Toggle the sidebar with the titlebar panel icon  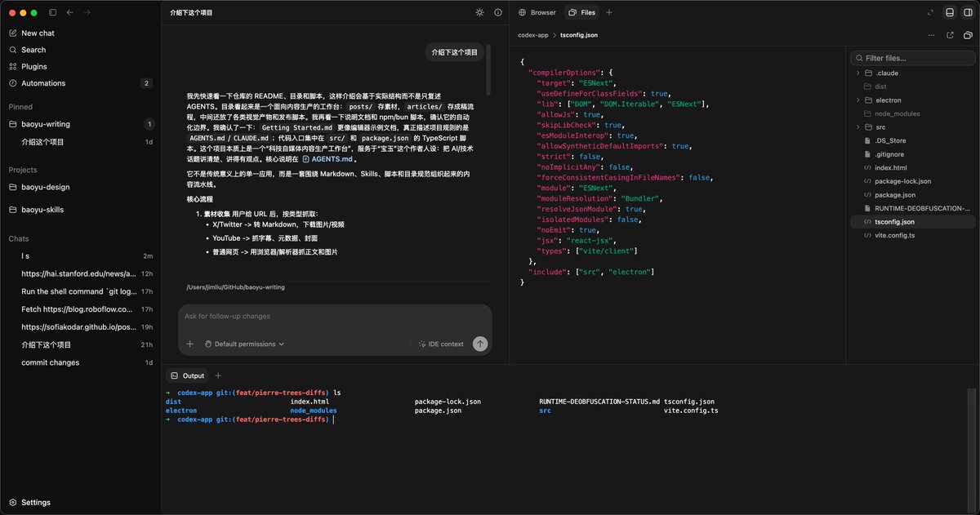[x=53, y=12]
